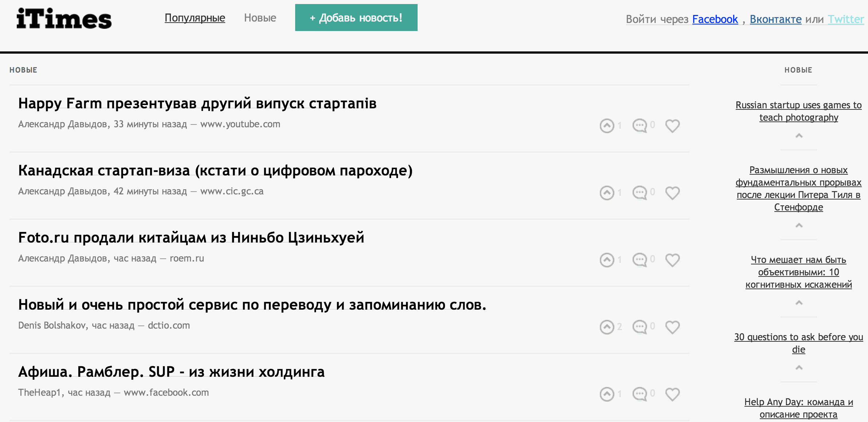This screenshot has width=868, height=422.
Task: Click source www.cic.gc.ca text
Action: click(232, 191)
